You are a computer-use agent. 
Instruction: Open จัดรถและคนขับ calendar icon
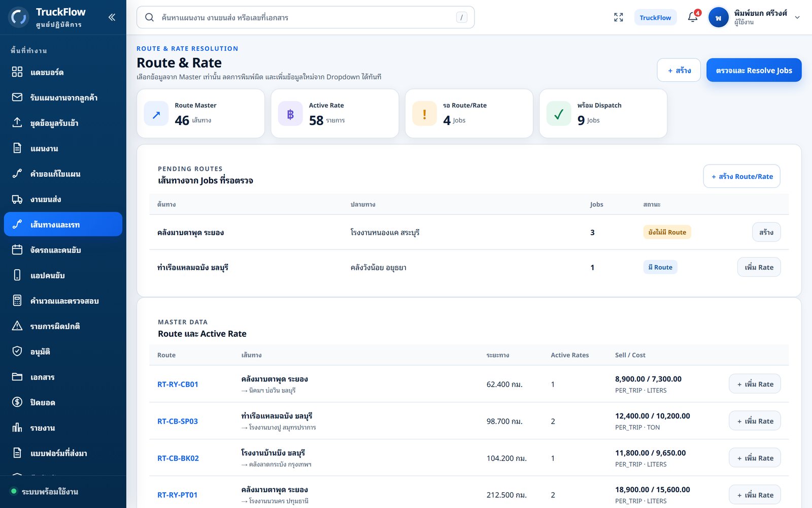17,249
